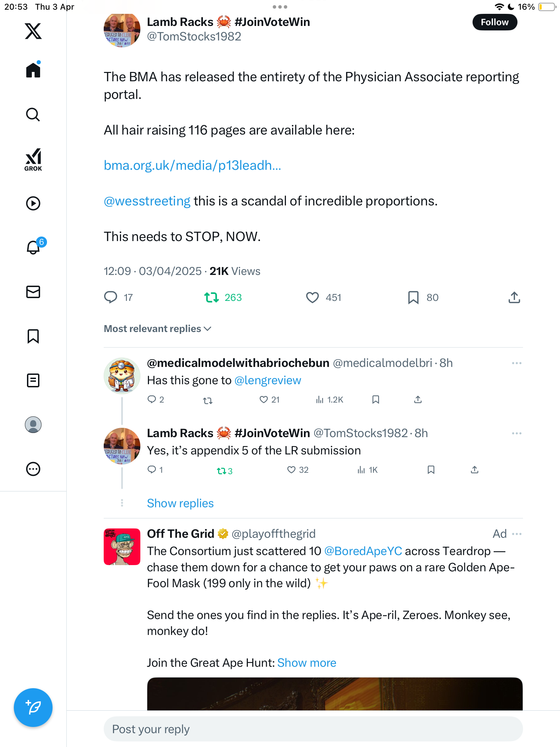Open the Search magnifier in sidebar
The height and width of the screenshot is (747, 560).
(x=33, y=115)
